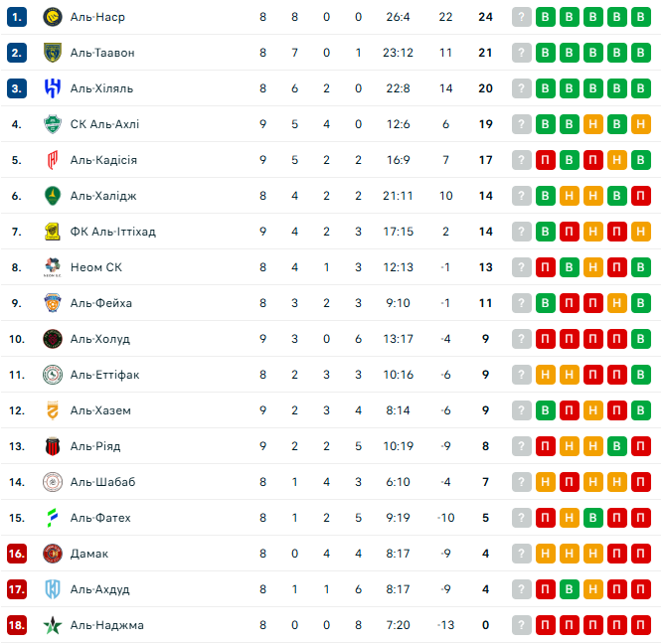Click the yellow Н badge in Аль-Кадісія row
The image size is (665, 644).
click(x=616, y=160)
